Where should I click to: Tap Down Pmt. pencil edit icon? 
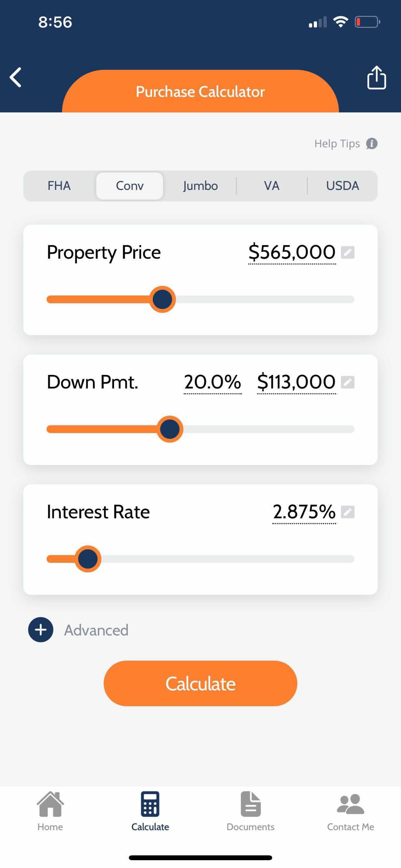coord(348,382)
